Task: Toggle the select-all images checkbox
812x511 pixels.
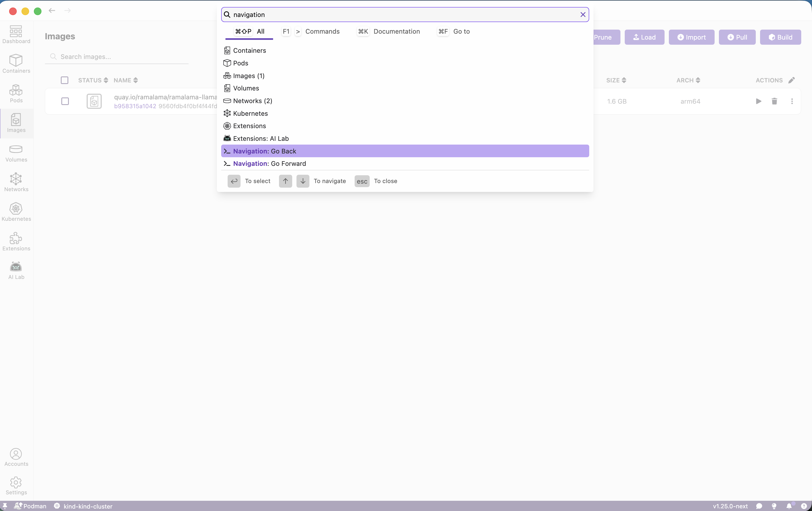Action: point(64,80)
